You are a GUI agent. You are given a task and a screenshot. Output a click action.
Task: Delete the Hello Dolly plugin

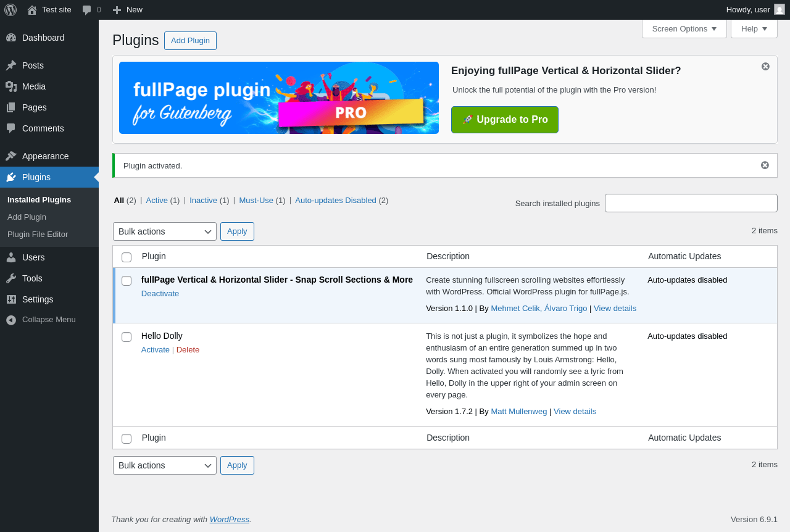click(188, 350)
